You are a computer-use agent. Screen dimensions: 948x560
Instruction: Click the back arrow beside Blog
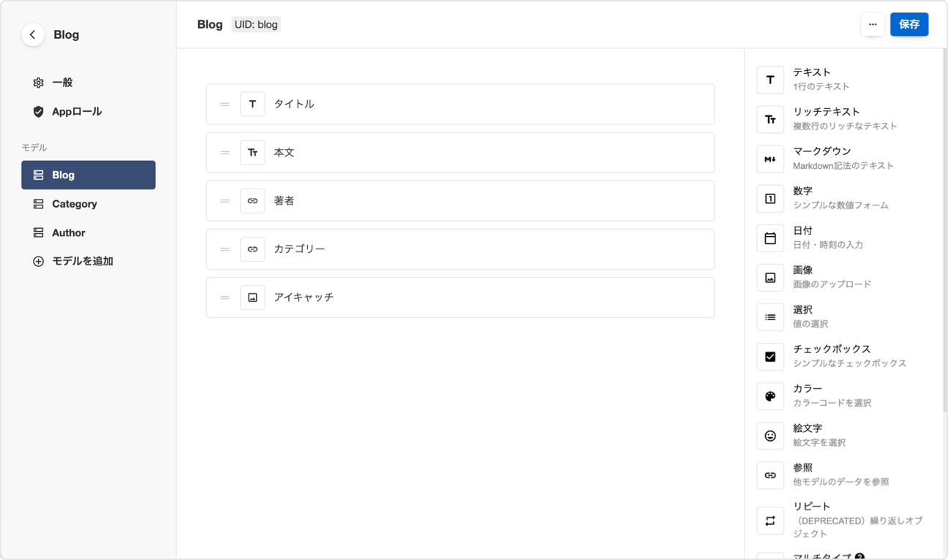pyautogui.click(x=33, y=34)
